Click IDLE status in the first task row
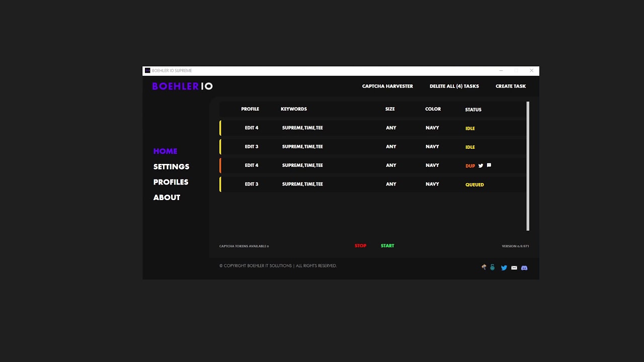 click(x=470, y=128)
